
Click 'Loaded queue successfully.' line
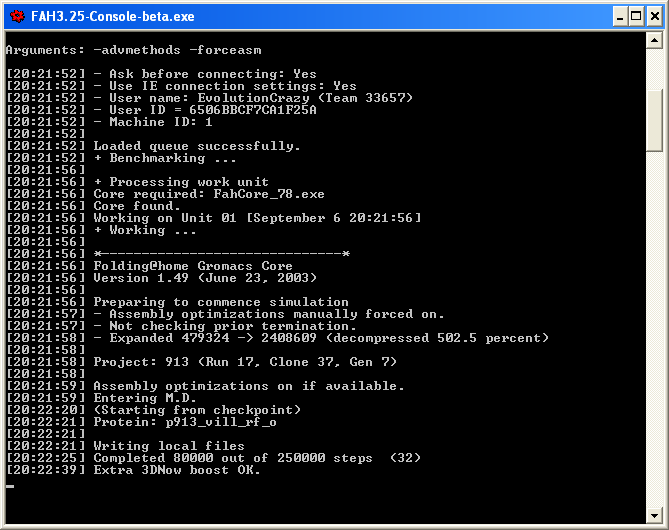pyautogui.click(x=154, y=146)
